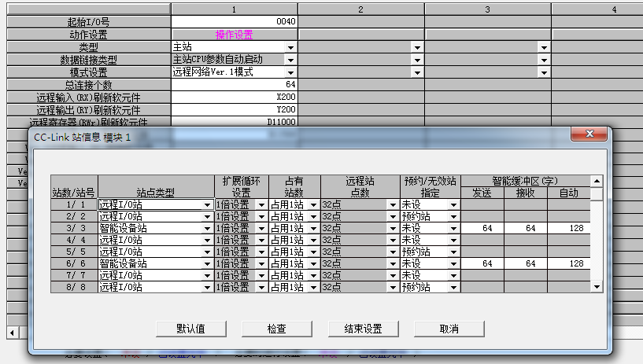Open the 类型 主站 dropdown in column 1
Viewport: 643px width, 364px height.
(x=290, y=47)
